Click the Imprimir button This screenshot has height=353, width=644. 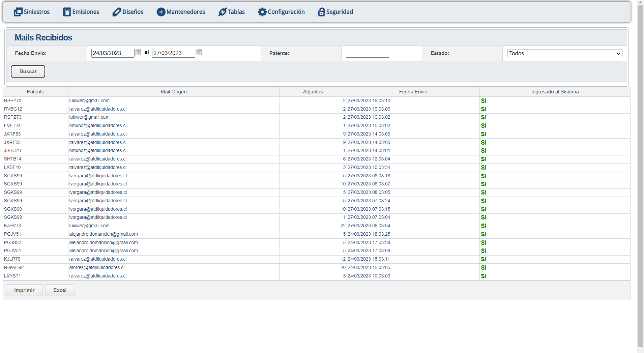(x=24, y=290)
